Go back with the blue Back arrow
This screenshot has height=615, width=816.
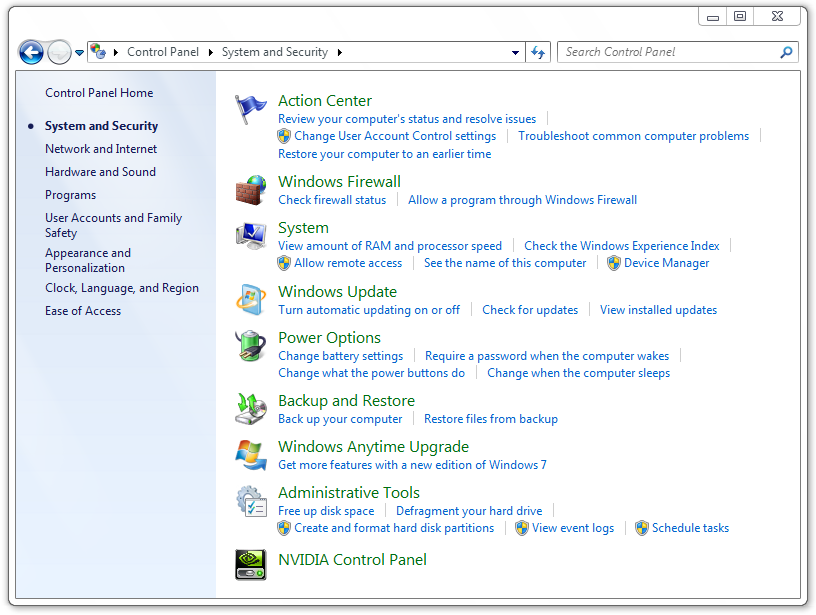point(31,52)
